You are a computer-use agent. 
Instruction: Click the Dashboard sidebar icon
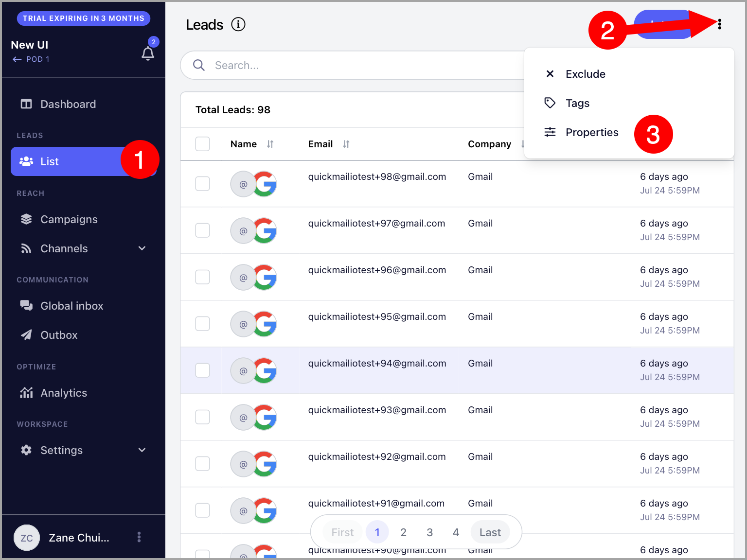26,104
